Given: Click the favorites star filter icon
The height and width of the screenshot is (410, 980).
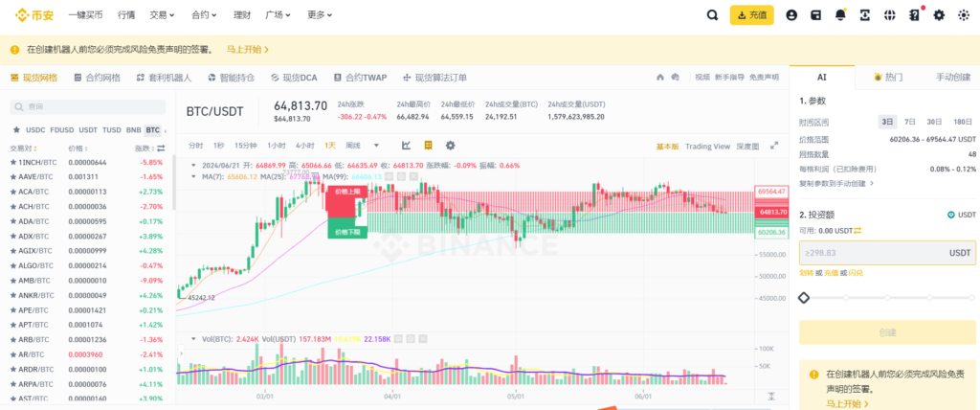Looking at the screenshot, I should pos(16,130).
